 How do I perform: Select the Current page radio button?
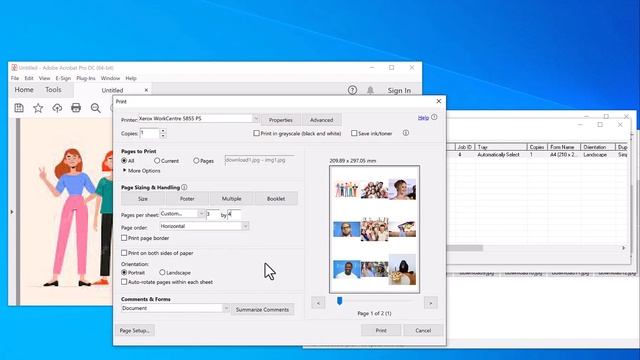(157, 161)
